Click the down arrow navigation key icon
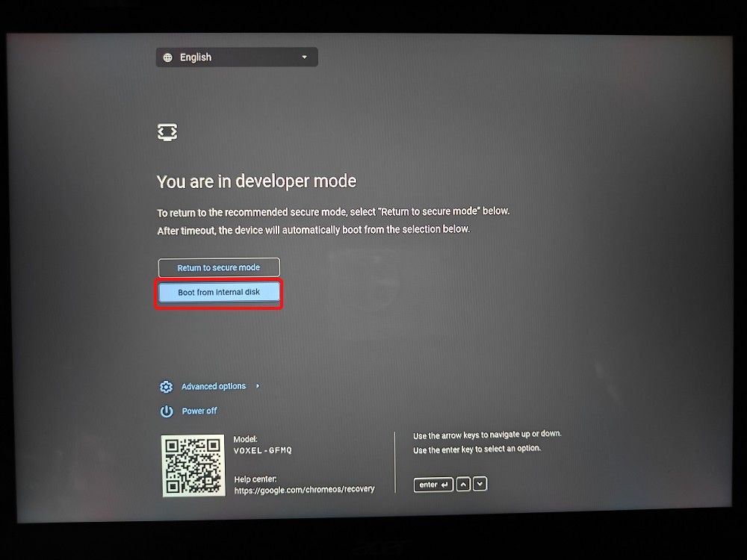747x560 pixels. click(x=480, y=484)
